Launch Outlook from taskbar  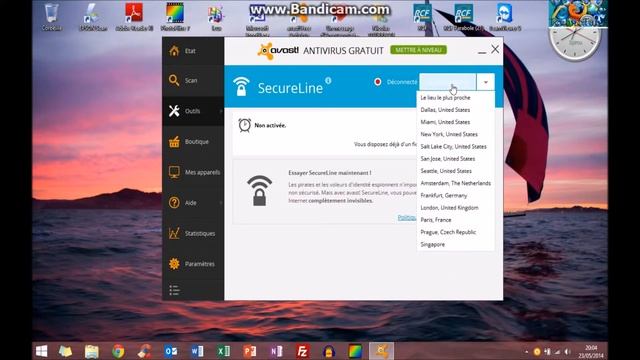coord(171,351)
